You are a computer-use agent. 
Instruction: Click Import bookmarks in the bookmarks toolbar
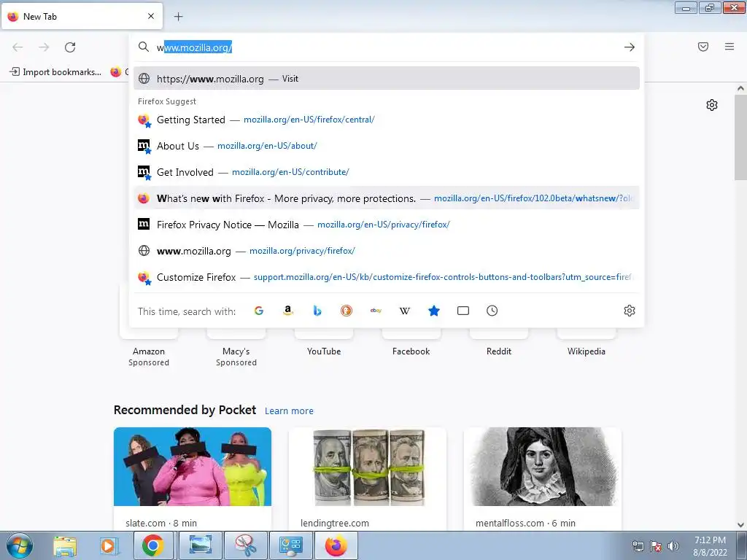55,72
